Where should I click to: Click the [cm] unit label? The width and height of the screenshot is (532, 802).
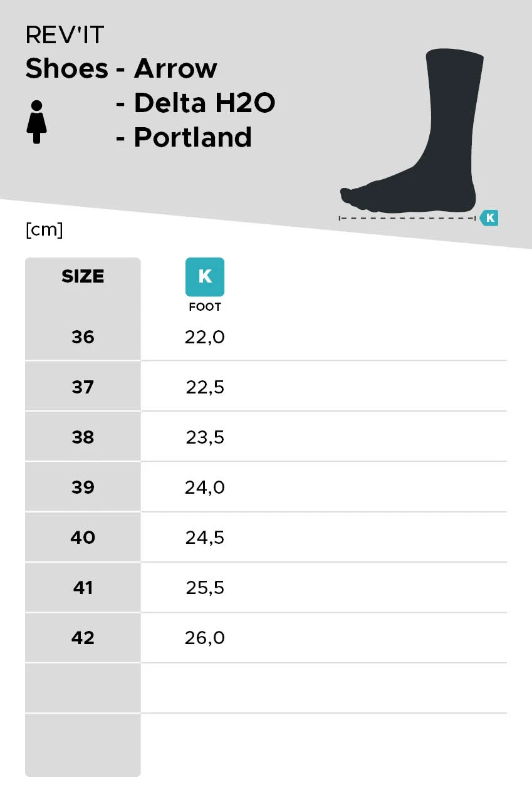[44, 230]
